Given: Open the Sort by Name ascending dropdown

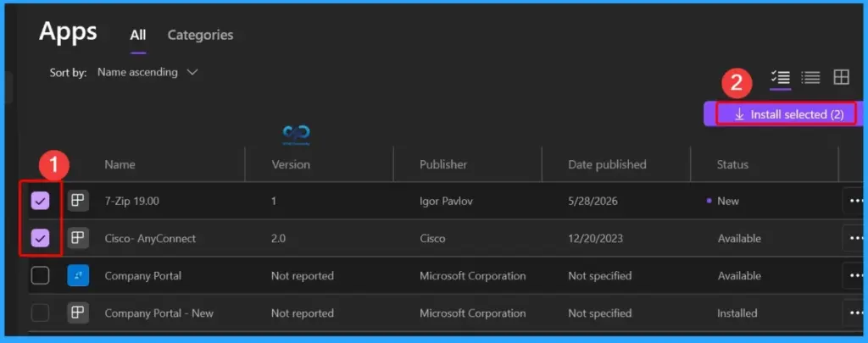Looking at the screenshot, I should pyautogui.click(x=147, y=73).
